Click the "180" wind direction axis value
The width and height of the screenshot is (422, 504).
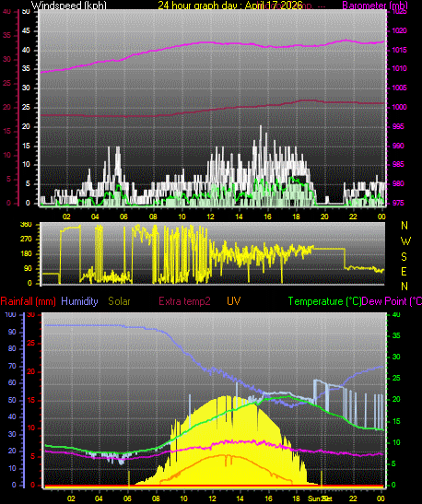pyautogui.click(x=26, y=254)
